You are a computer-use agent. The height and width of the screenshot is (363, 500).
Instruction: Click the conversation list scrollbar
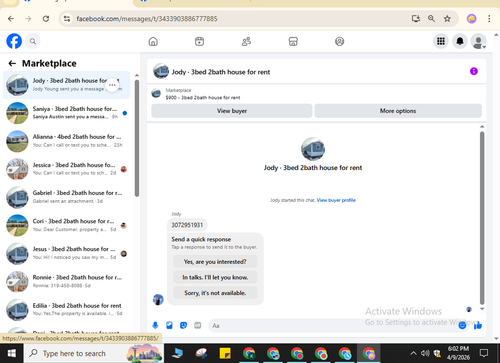tap(137, 138)
